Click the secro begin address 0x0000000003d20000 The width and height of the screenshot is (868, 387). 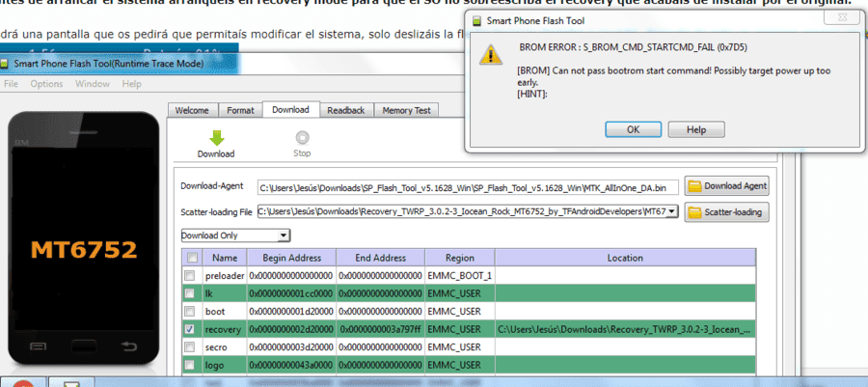291,347
